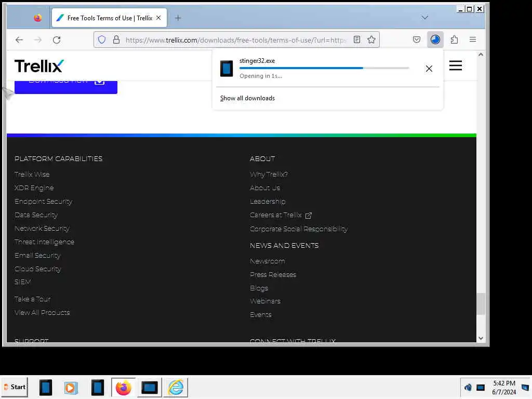Toggle reader view icon in address bar
532x399 pixels.
[x=356, y=39]
